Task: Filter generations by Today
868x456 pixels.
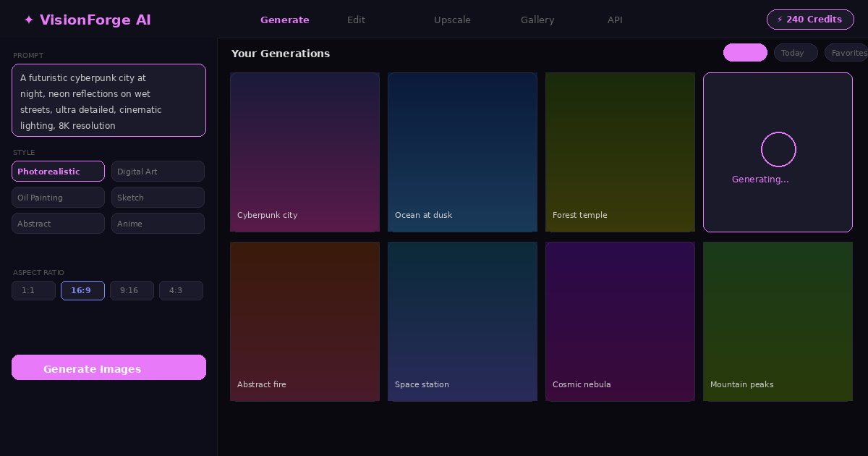Action: pos(796,53)
